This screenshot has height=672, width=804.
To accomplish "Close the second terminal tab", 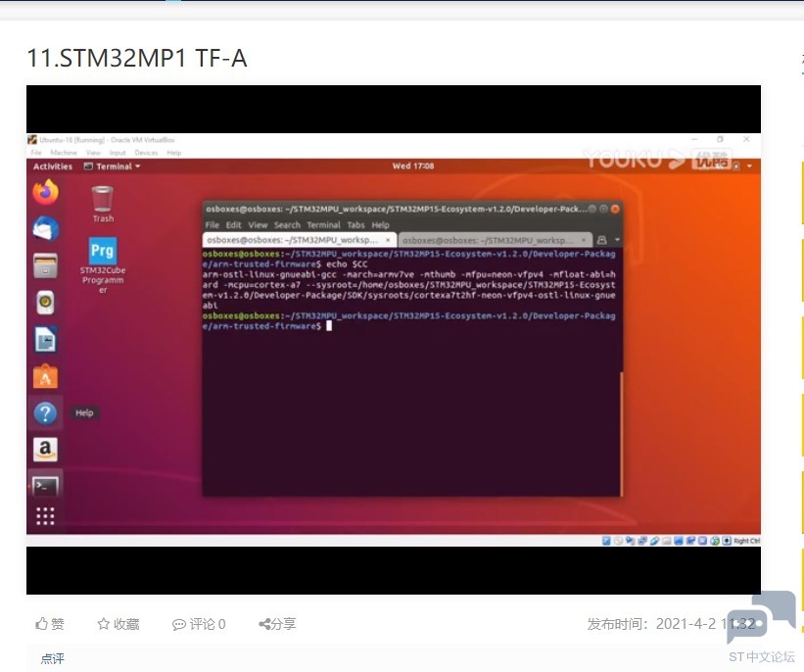I will [583, 240].
